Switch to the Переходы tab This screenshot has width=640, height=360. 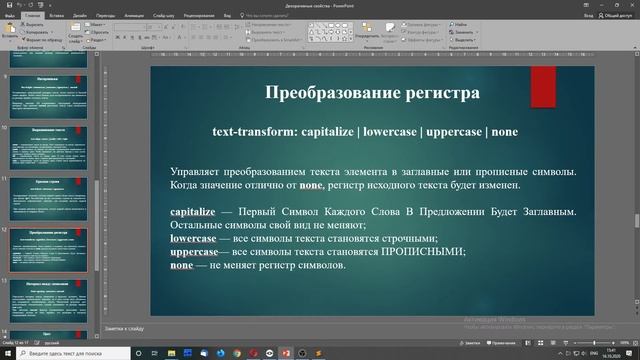tap(105, 16)
